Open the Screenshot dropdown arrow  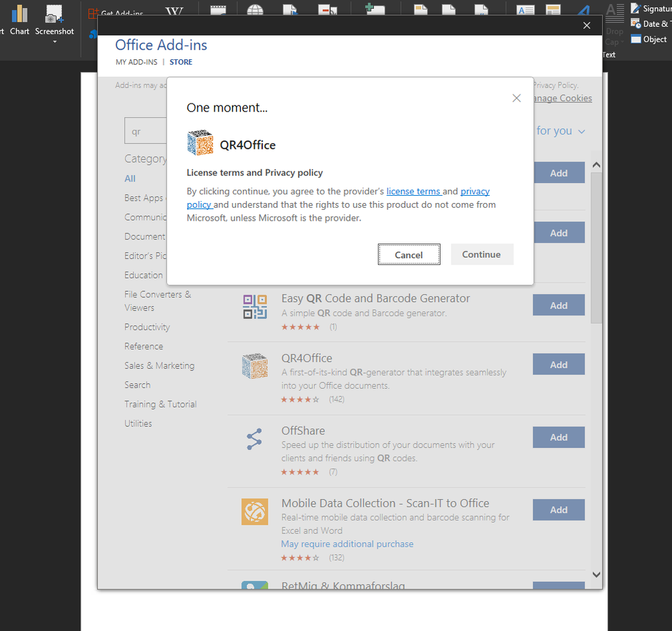coord(54,42)
